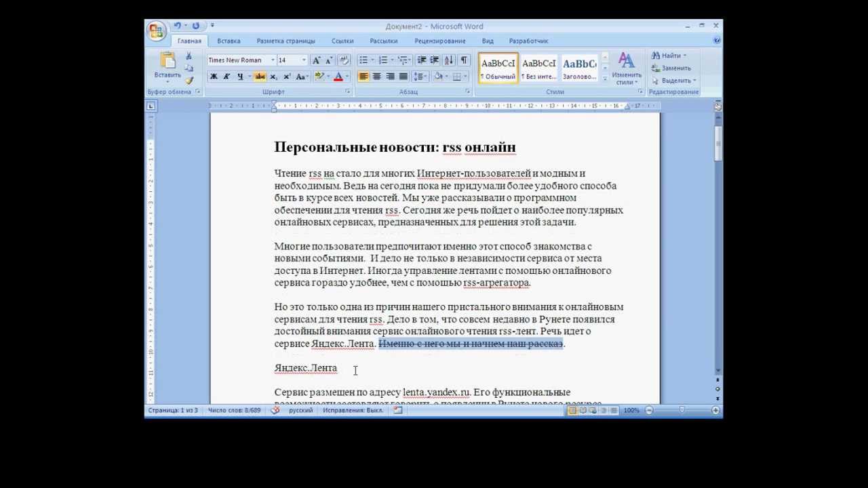The image size is (868, 488).
Task: Increase paragraph indent
Action: pos(435,60)
